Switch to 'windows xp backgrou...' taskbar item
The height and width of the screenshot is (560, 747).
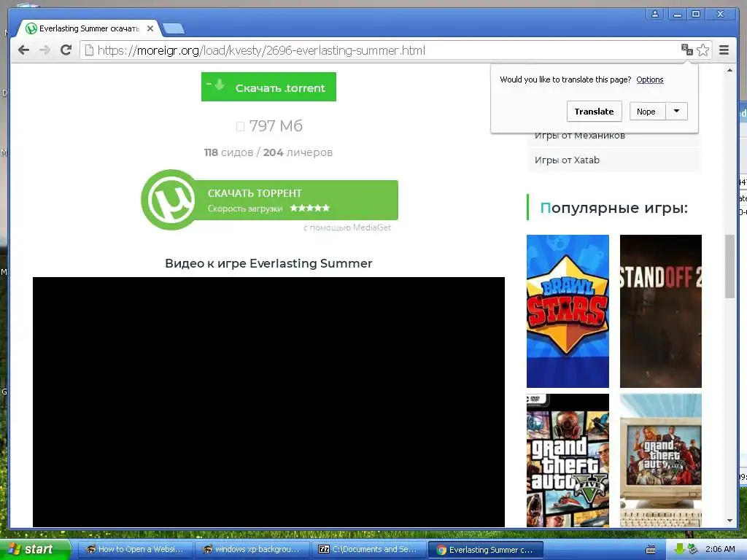[252, 549]
